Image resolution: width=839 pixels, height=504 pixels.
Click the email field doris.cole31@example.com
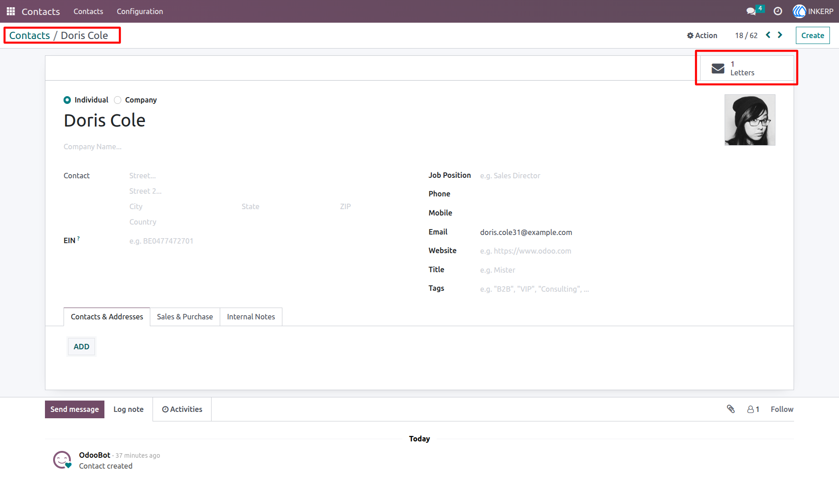(627, 232)
